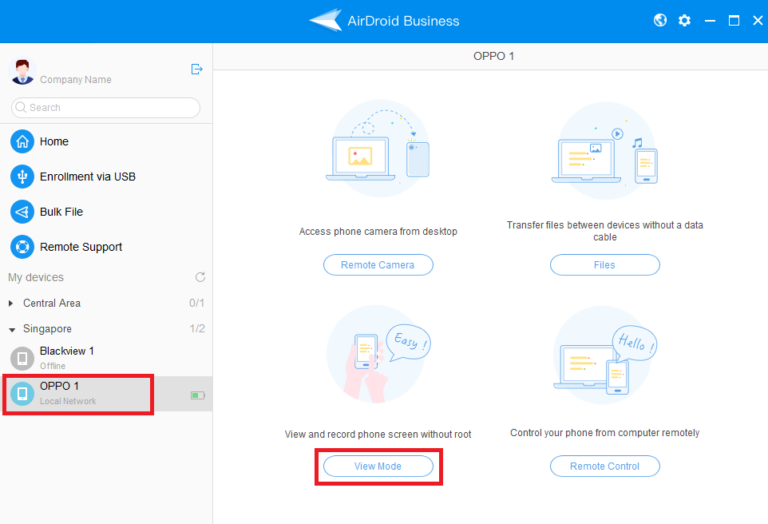Open the Bulk File section
Screen dimensions: 768x524
[x=106, y=212]
